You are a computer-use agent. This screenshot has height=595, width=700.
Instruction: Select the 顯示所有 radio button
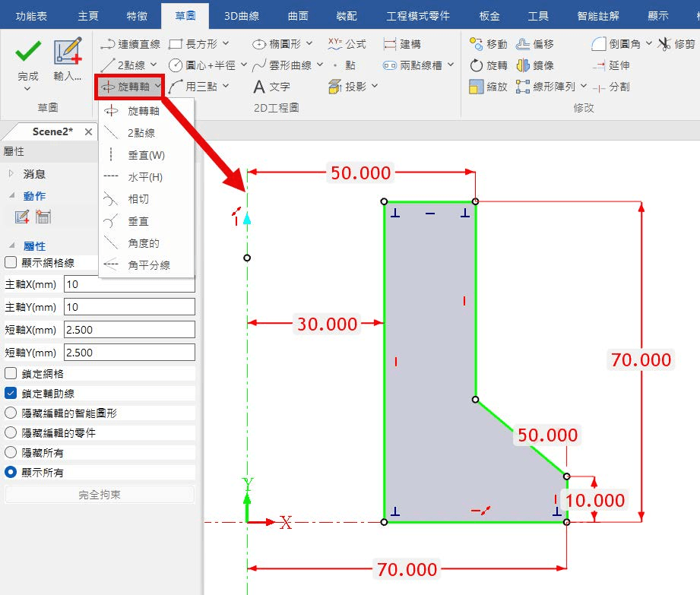11,472
